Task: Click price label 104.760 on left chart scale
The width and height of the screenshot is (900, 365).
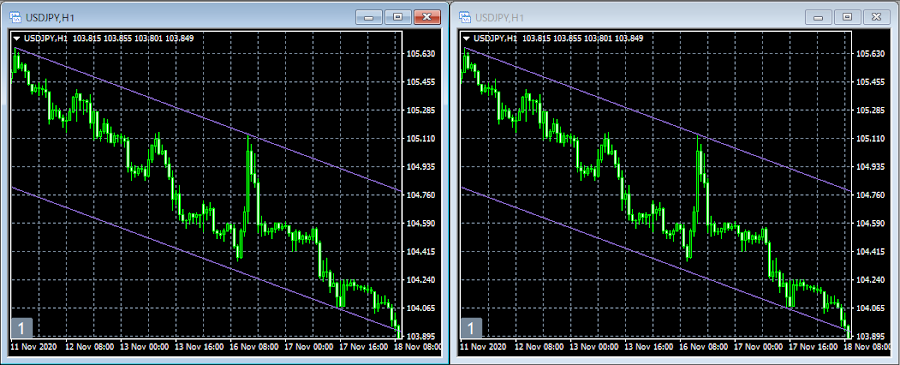Action: tap(420, 195)
